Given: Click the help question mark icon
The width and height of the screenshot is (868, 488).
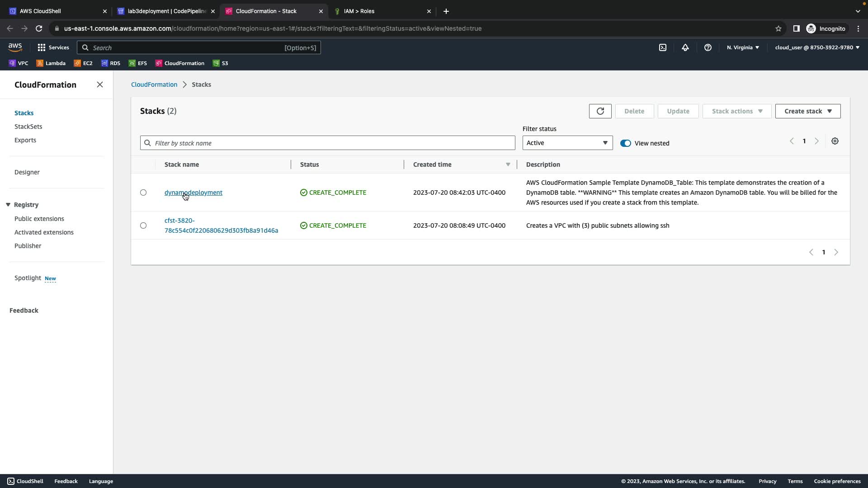Looking at the screenshot, I should (x=708, y=47).
